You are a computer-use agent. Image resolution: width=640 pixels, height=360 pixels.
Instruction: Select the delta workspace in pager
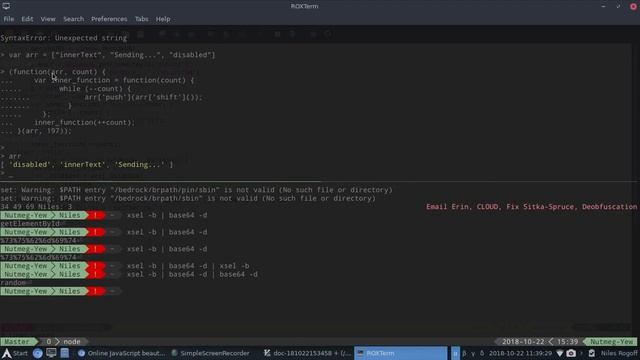[x=482, y=353]
